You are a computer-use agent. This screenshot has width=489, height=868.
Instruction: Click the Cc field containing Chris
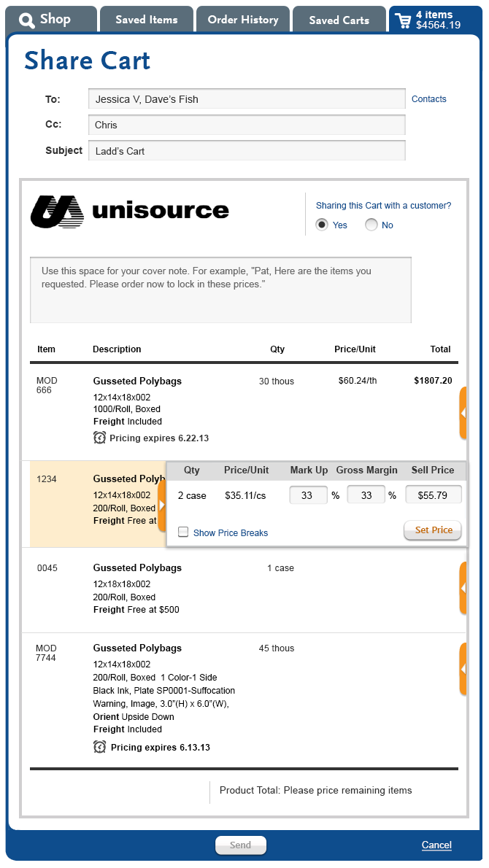[247, 125]
